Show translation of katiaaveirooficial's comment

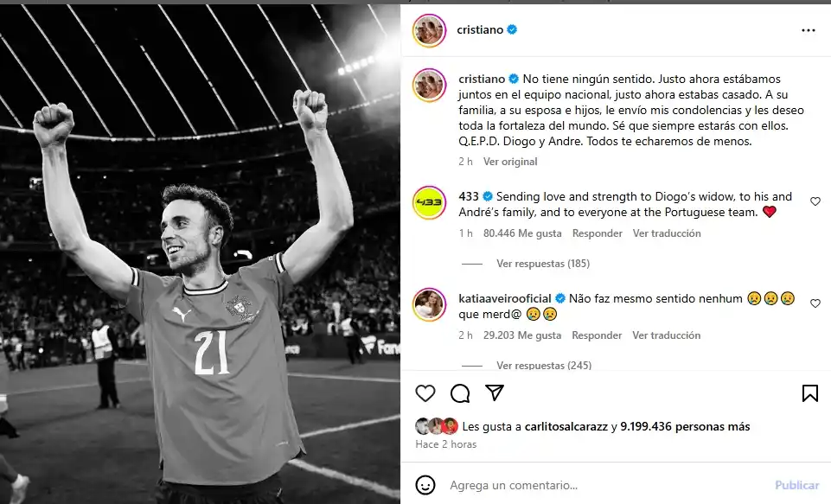pos(666,335)
